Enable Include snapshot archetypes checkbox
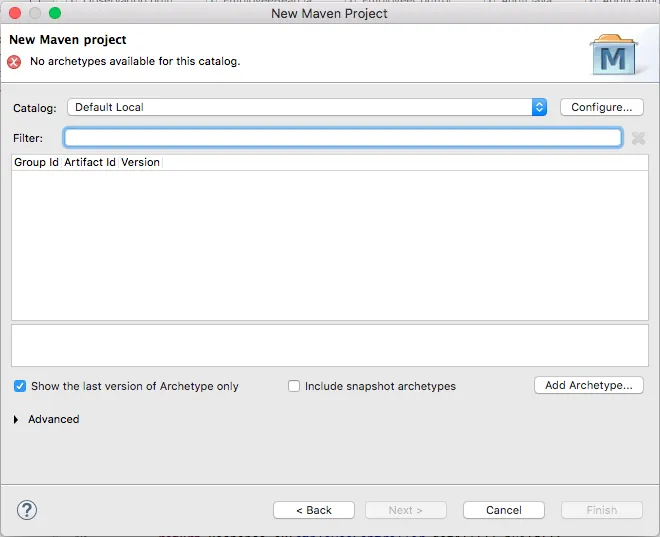The width and height of the screenshot is (660, 537). click(x=294, y=386)
